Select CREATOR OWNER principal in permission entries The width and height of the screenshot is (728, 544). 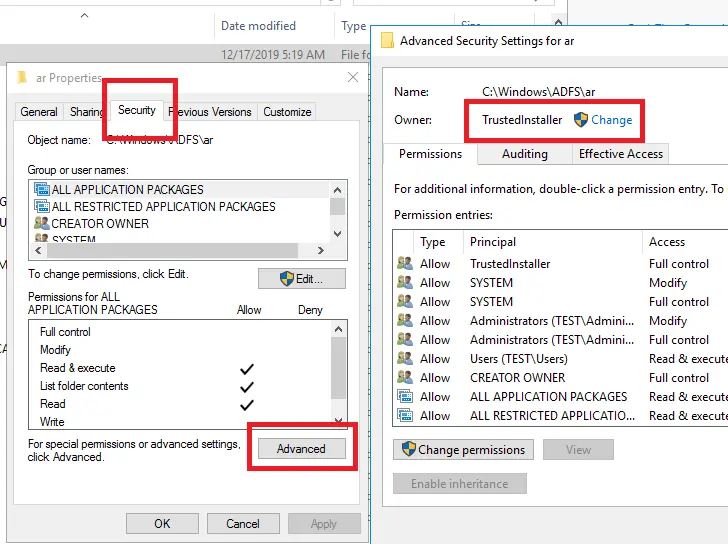point(518,378)
